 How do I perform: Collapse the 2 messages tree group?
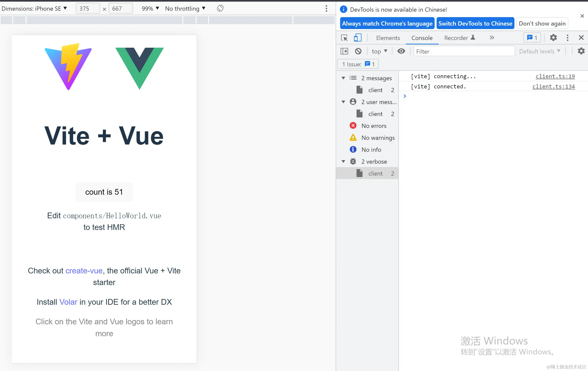point(343,78)
